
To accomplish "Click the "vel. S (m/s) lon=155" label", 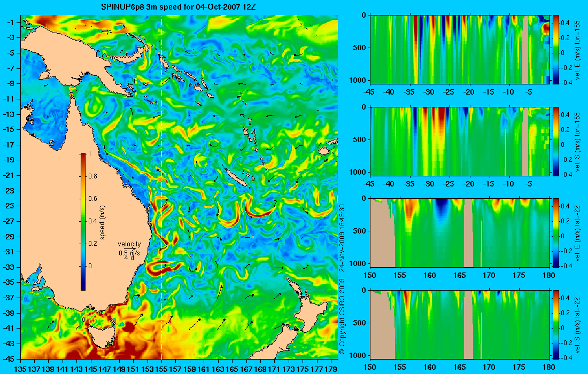I will coord(577,142).
